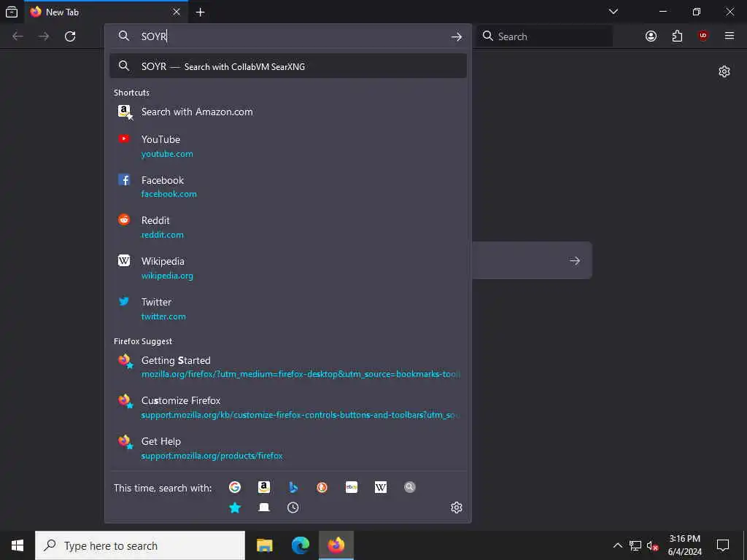Open the Twitter shortcut entry
The image size is (747, 560).
point(288,309)
